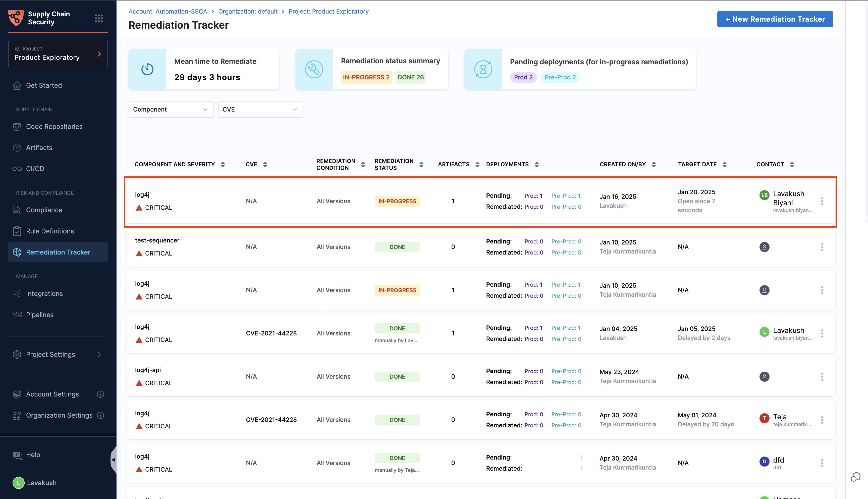Click the chat support icon

855,477
